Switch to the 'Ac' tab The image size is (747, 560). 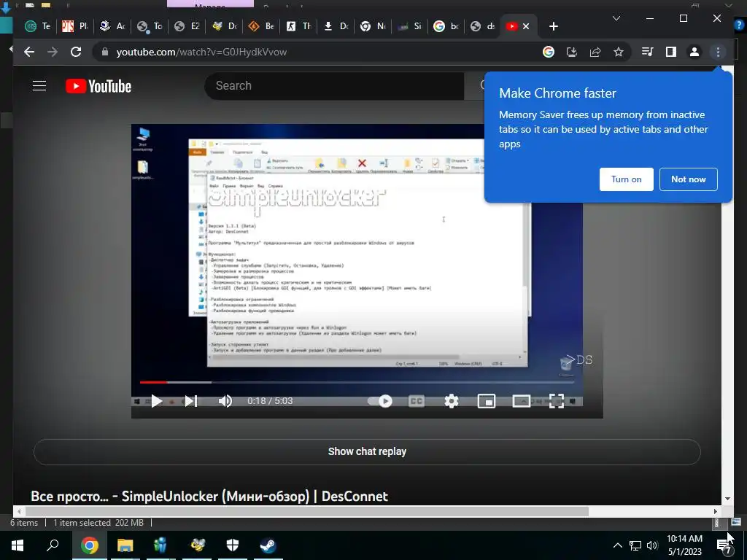point(112,26)
